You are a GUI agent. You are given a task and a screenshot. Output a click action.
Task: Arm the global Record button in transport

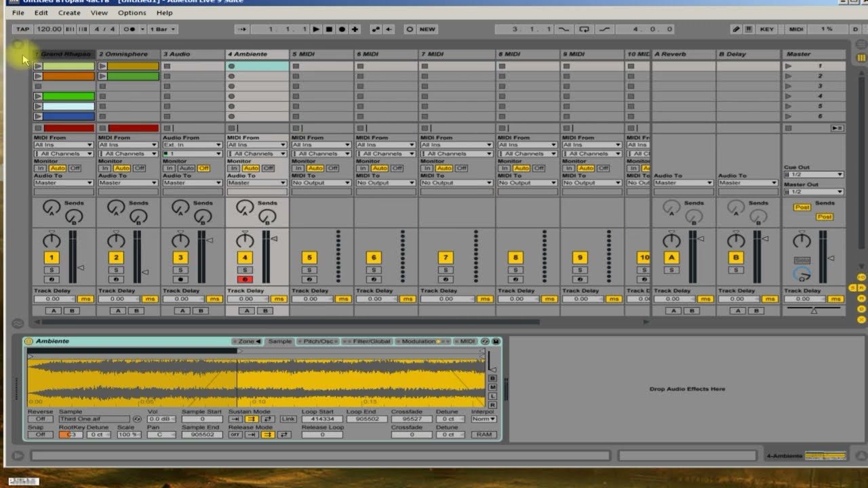(x=342, y=29)
